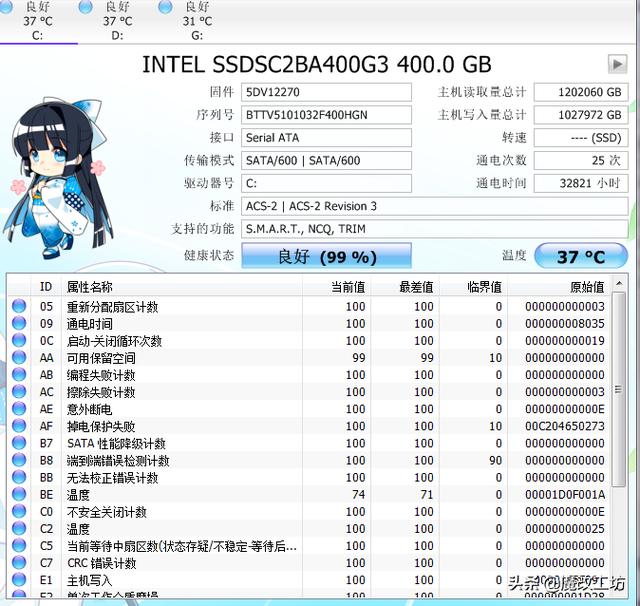This screenshot has height=606, width=640.
Task: Click the status icon of row B7
Action: click(x=19, y=443)
